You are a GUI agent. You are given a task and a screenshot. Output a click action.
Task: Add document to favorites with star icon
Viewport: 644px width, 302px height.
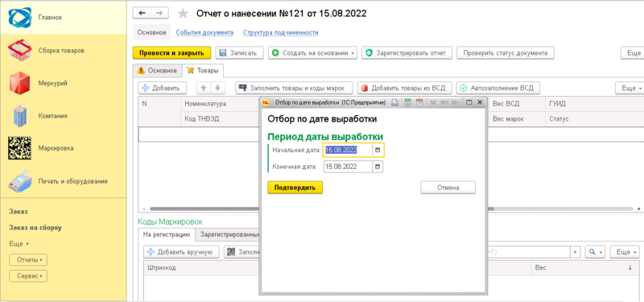tap(183, 14)
